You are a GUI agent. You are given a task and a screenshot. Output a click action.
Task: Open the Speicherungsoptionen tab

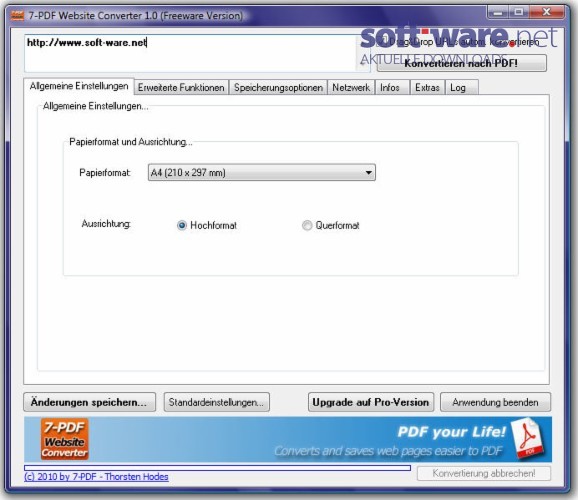[278, 87]
